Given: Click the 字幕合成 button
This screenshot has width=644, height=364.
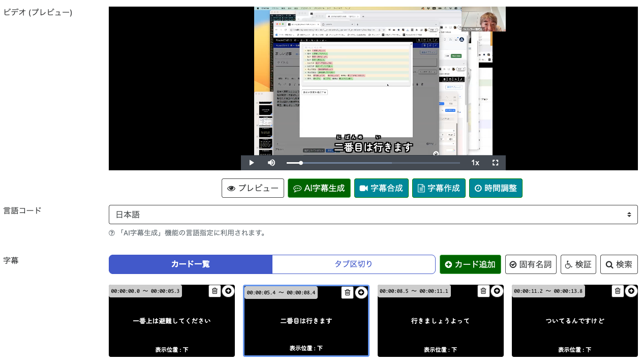Looking at the screenshot, I should pos(381,188).
